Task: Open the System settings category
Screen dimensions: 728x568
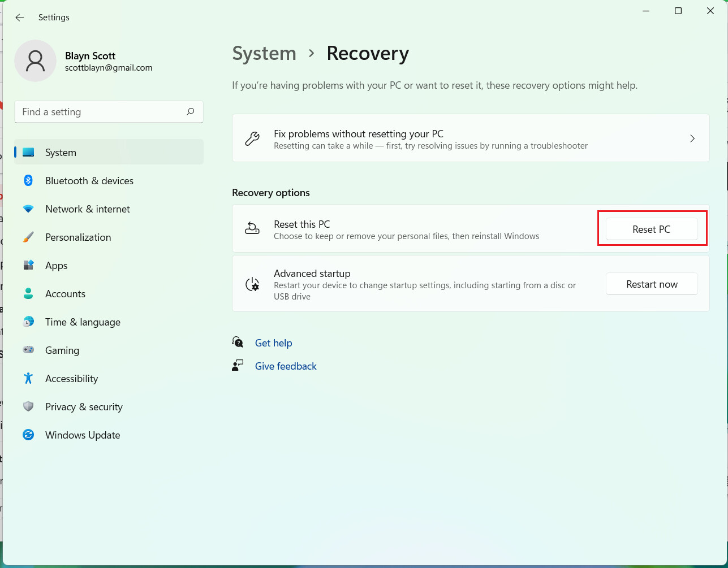Action: pos(109,152)
